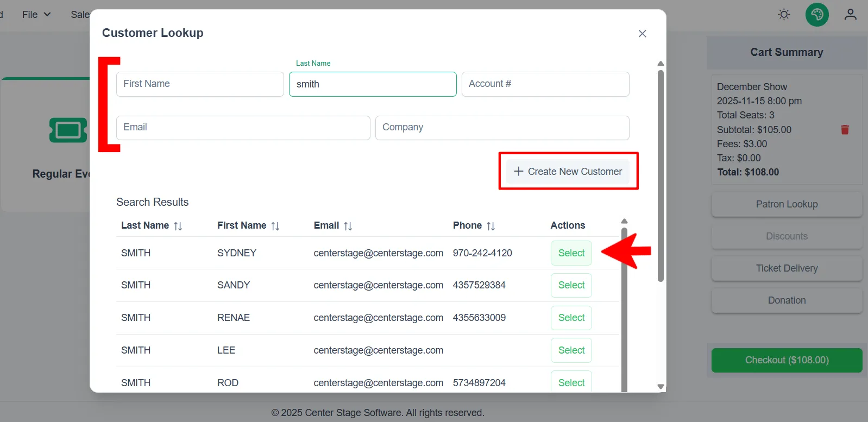Click phone number 5734897204
Screen dimensions: 868x422
(x=479, y=383)
